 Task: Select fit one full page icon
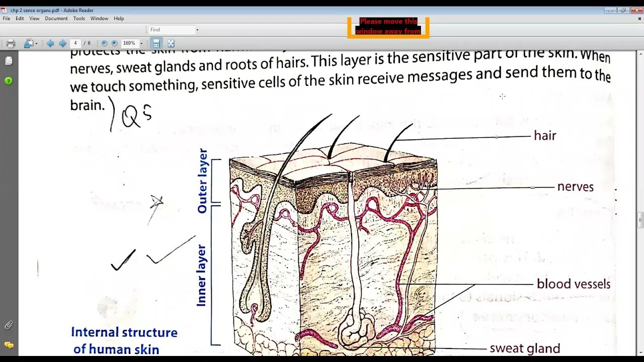coord(171,44)
